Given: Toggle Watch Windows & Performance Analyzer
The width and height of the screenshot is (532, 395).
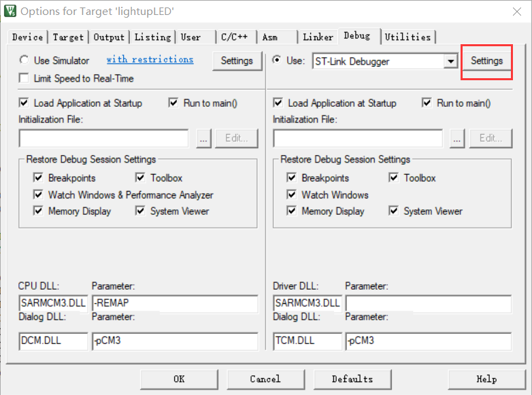Looking at the screenshot, I should pyautogui.click(x=38, y=194).
